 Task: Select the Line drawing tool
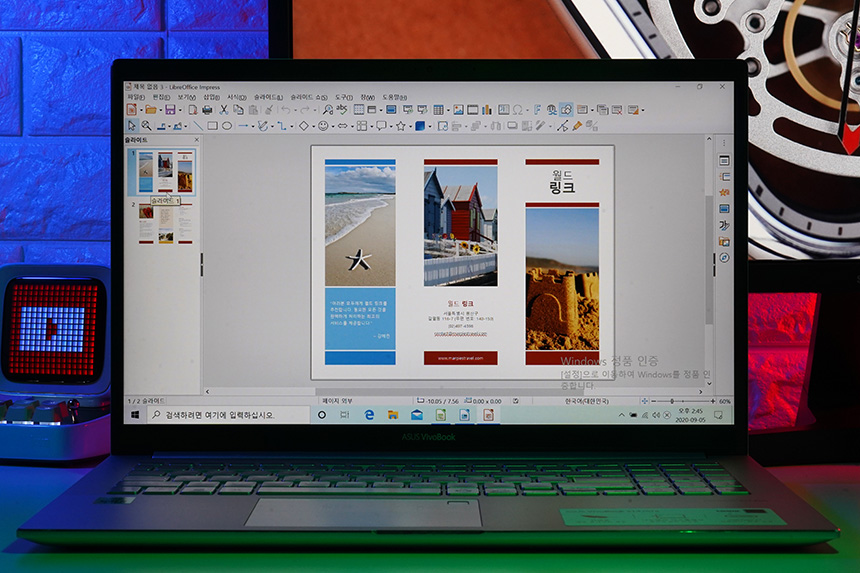point(198,126)
